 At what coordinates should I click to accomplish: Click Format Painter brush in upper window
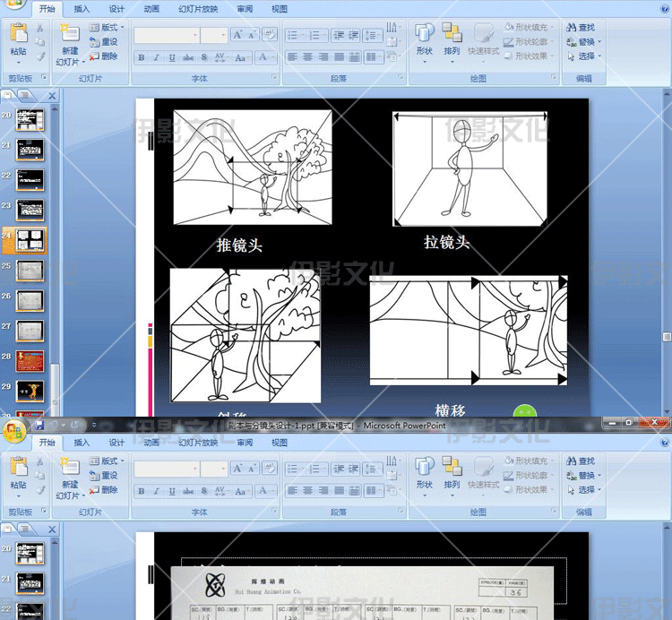40,56
